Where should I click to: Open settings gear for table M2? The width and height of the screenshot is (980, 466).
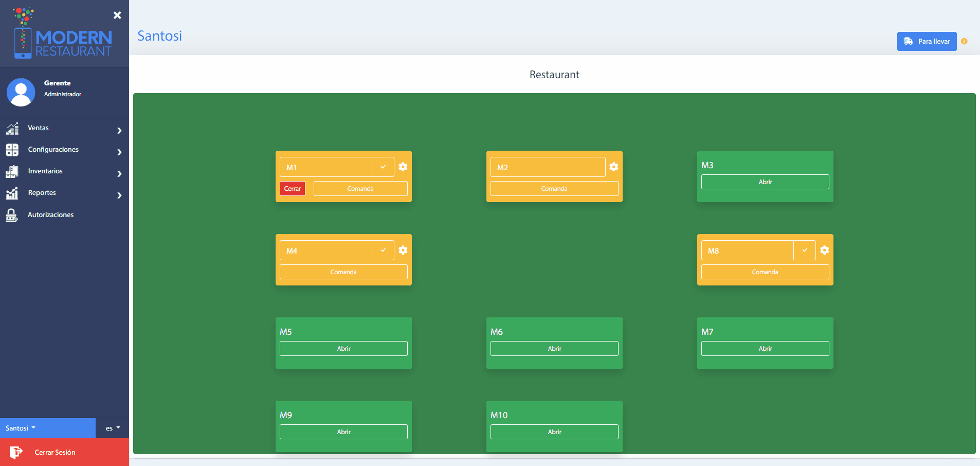[x=613, y=167]
